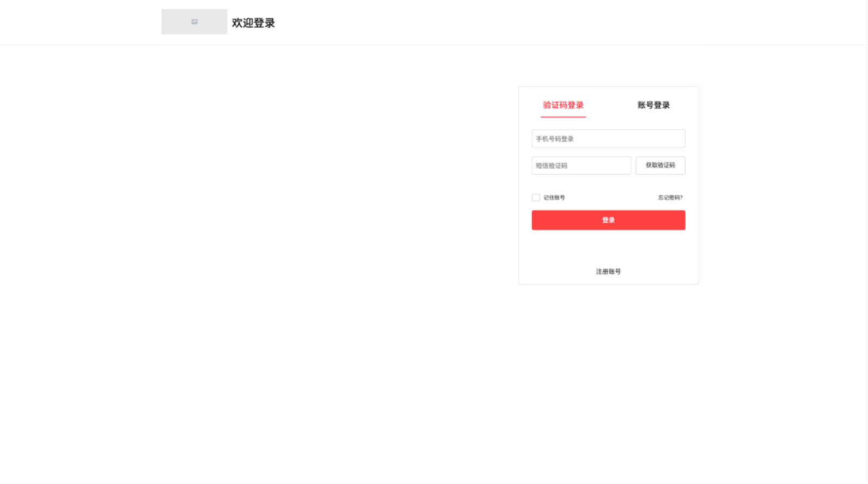This screenshot has height=484, width=868.
Task: Click the 记住账号 label text
Action: click(554, 198)
